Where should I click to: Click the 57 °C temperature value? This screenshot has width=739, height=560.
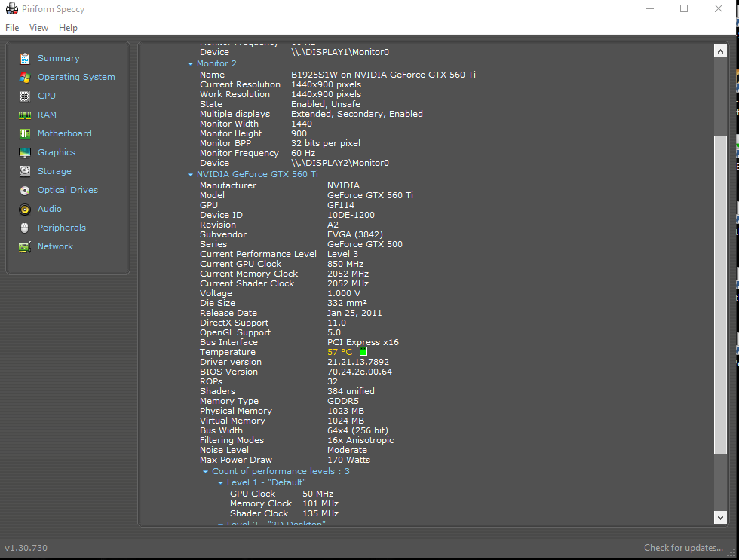tap(340, 352)
